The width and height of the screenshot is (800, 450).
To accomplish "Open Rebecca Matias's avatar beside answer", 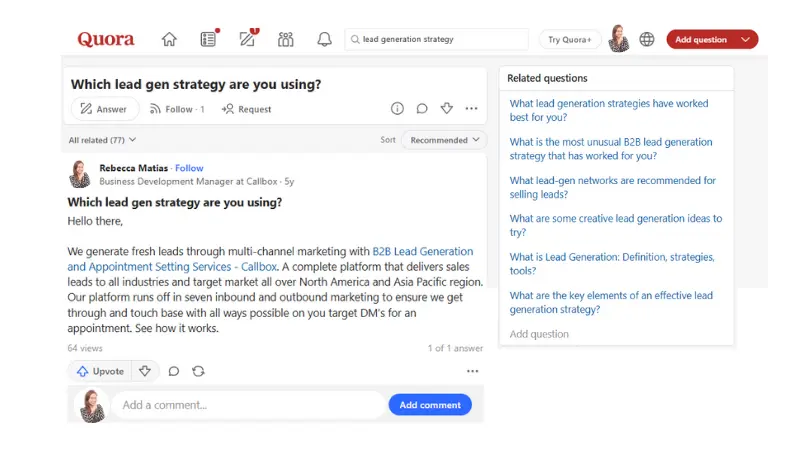I will [80, 174].
